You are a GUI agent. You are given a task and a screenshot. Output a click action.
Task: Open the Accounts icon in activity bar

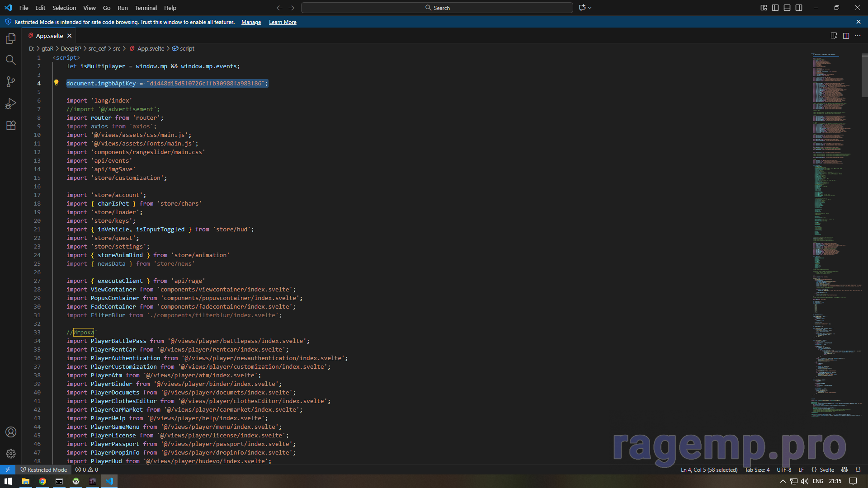[11, 432]
